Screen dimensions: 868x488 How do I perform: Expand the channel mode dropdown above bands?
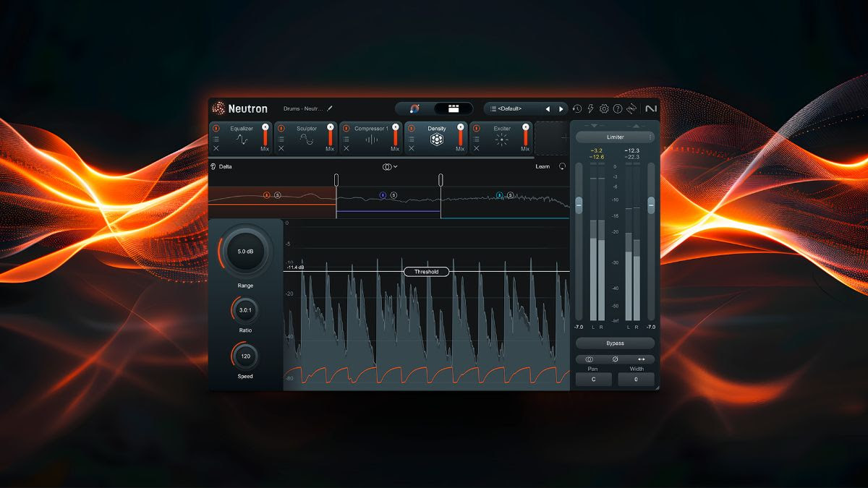[x=390, y=166]
